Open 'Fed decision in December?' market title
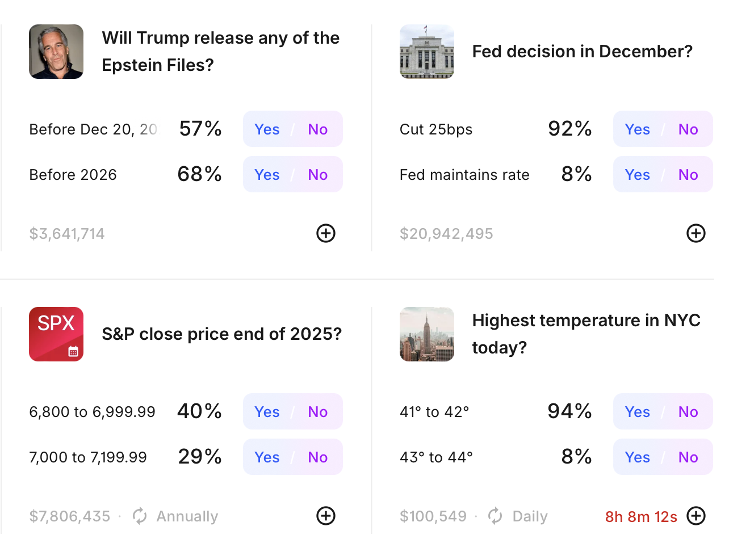Screen dimensions: 729x560 (582, 51)
